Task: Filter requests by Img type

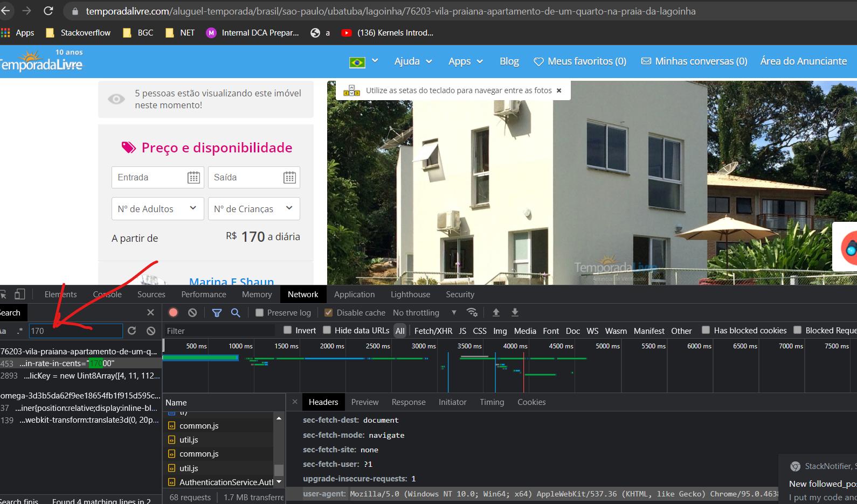Action: point(500,331)
